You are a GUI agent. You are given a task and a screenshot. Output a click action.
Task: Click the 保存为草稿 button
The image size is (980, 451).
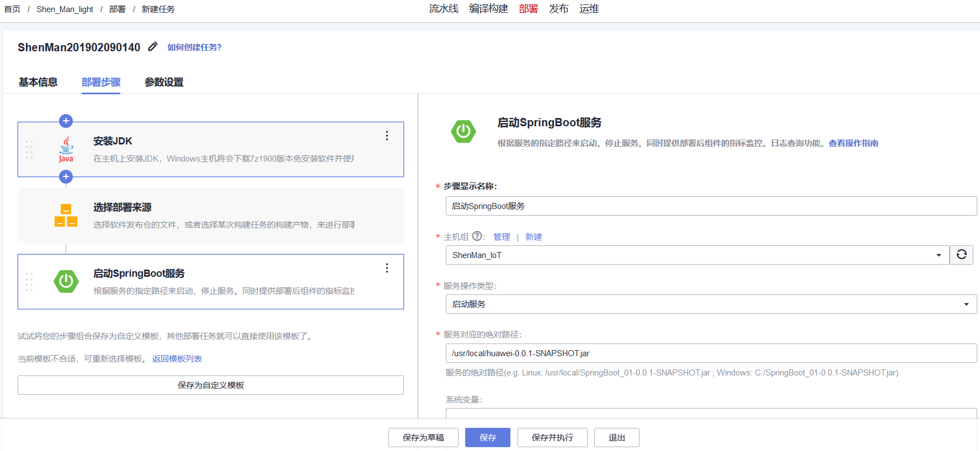click(423, 437)
